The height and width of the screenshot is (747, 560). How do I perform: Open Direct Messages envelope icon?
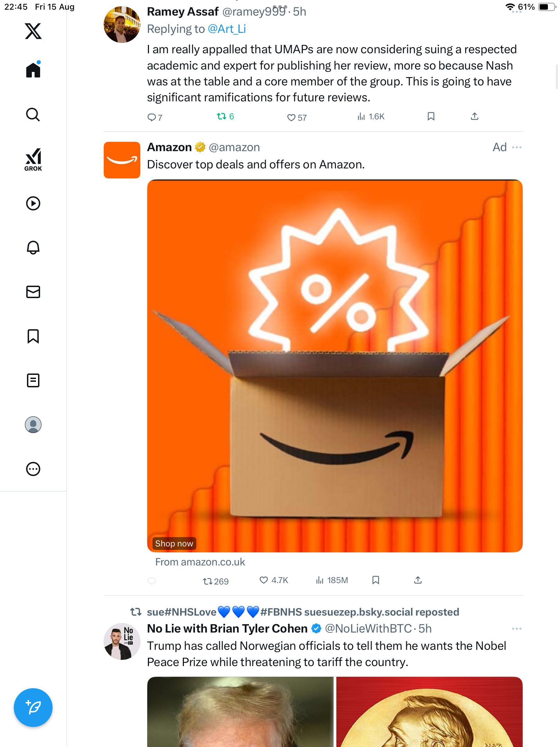pos(33,292)
